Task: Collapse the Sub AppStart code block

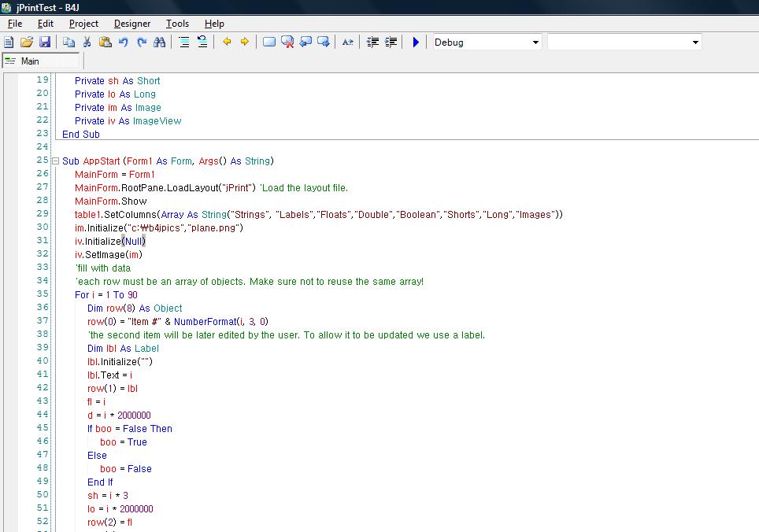Action: tap(55, 161)
